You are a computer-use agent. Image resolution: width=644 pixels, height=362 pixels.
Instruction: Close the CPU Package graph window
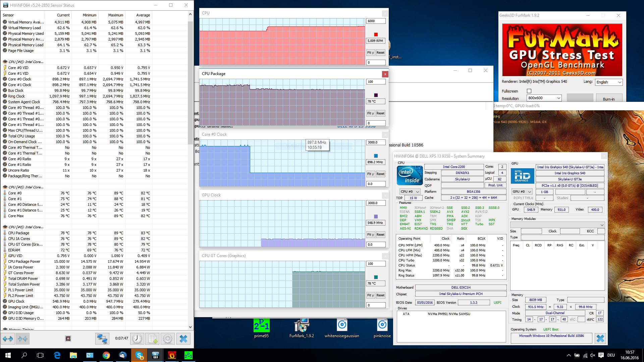click(x=385, y=74)
